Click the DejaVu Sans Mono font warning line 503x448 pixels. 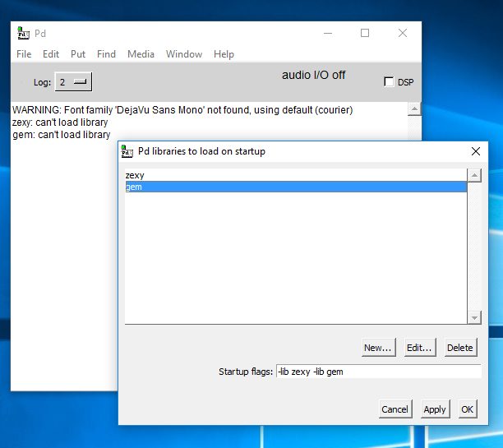point(182,110)
